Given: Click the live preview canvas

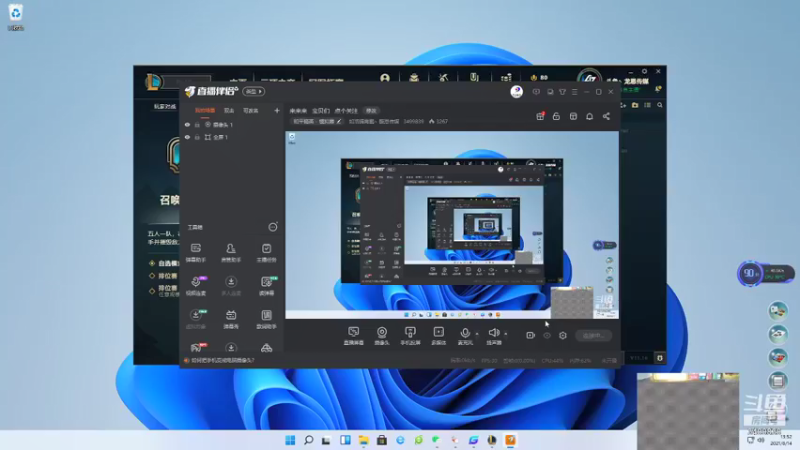Looking at the screenshot, I should [452, 225].
